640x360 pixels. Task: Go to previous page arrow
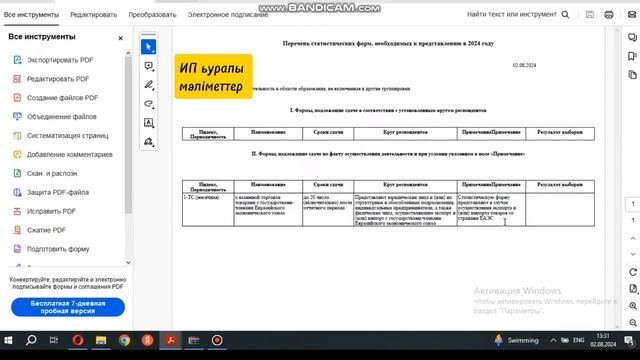pos(633,238)
